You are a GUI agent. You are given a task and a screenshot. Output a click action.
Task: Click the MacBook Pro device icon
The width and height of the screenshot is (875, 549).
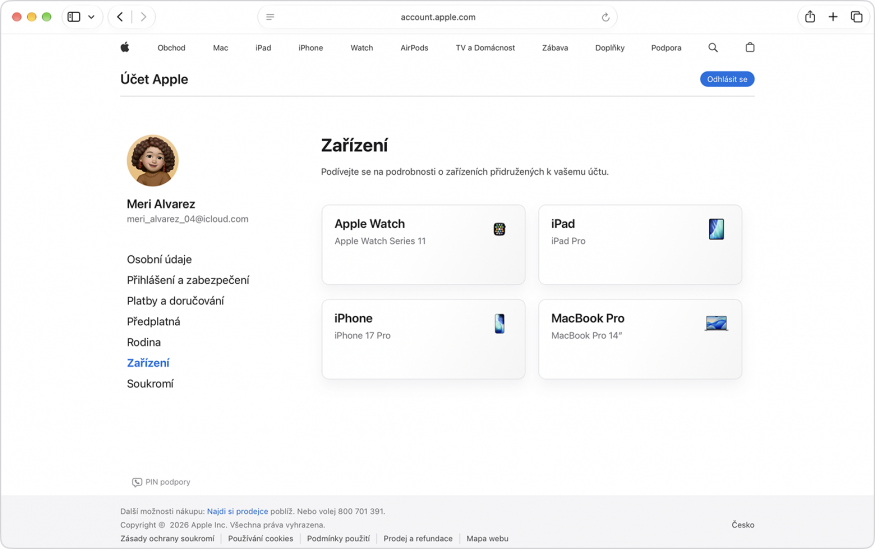(717, 323)
